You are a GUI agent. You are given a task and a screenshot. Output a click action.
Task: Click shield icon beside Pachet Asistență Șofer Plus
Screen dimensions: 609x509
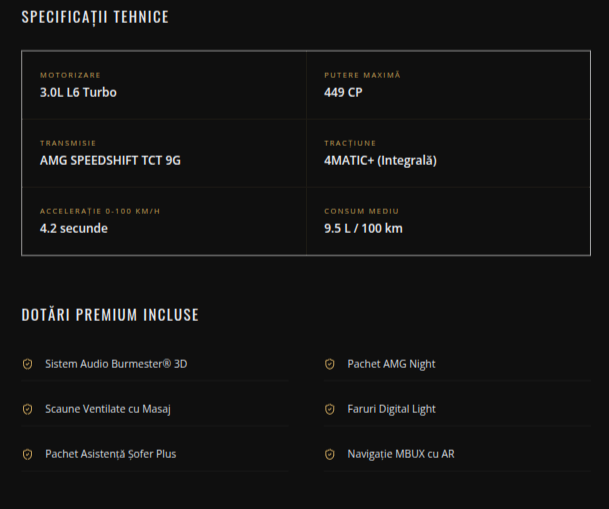coord(28,454)
